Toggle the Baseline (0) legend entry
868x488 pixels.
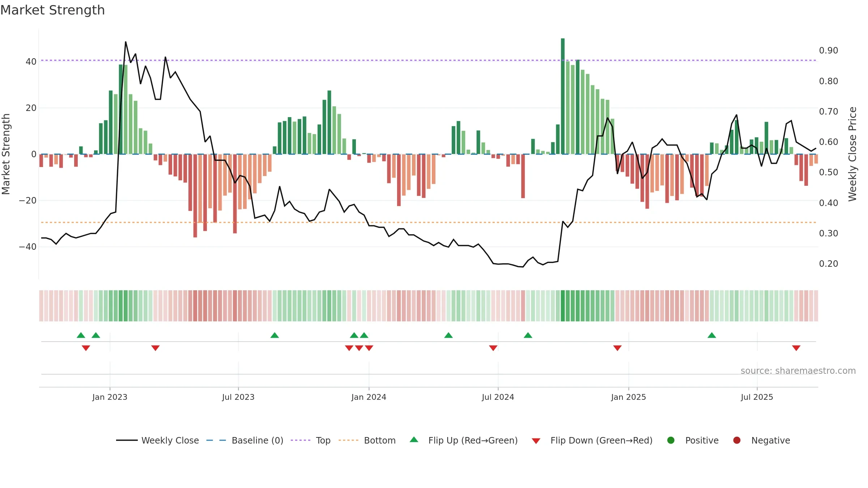(x=245, y=440)
